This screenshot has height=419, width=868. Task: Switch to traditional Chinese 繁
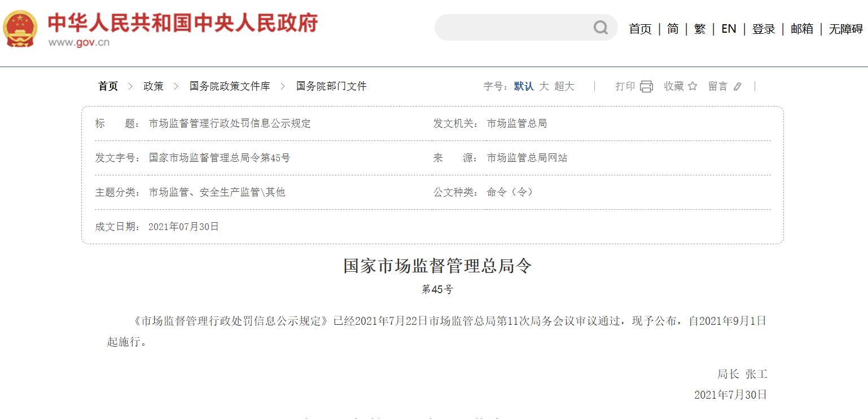[x=700, y=29]
